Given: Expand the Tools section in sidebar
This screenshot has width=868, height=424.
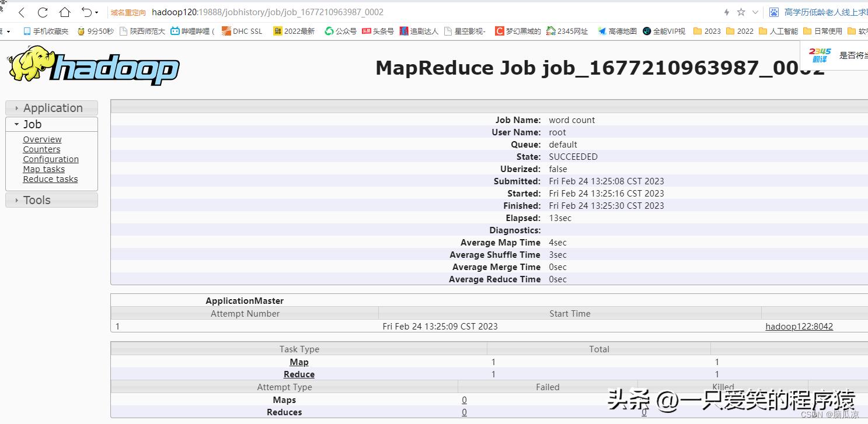Looking at the screenshot, I should tap(36, 200).
